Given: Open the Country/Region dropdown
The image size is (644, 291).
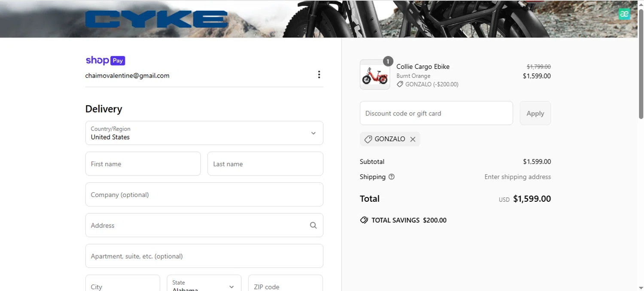Looking at the screenshot, I should click(x=204, y=133).
